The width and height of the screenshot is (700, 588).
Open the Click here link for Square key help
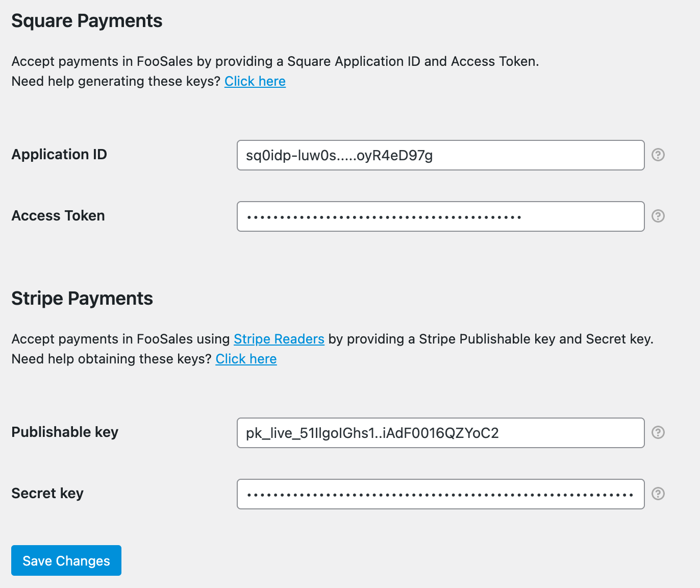(x=255, y=81)
